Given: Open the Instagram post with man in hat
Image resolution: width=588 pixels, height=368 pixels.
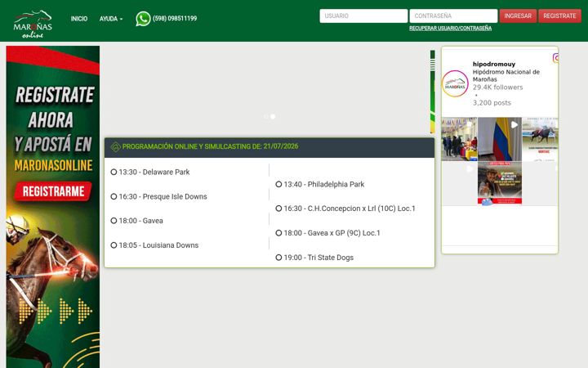Looking at the screenshot, I should [500, 184].
